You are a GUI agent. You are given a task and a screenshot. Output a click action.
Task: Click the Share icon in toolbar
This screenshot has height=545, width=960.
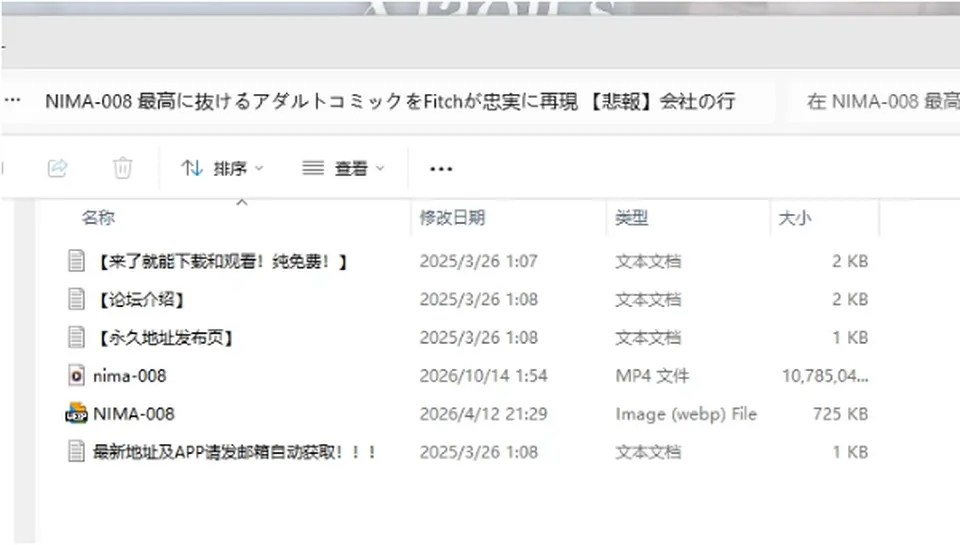click(x=58, y=168)
